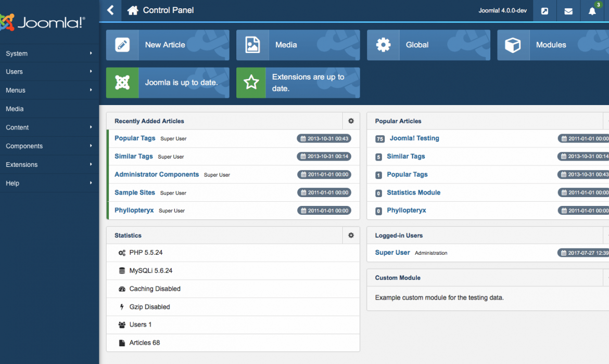Click the 'Articles 68' statistic

(145, 343)
